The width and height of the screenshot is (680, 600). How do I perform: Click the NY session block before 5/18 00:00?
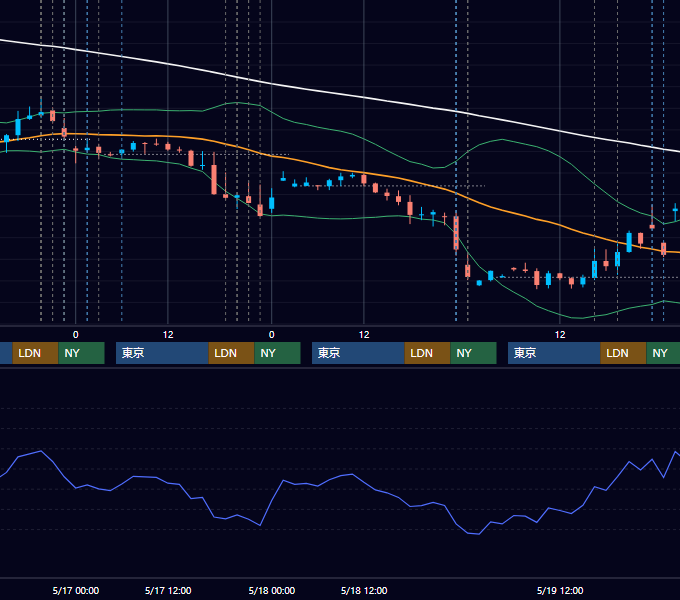(278, 353)
